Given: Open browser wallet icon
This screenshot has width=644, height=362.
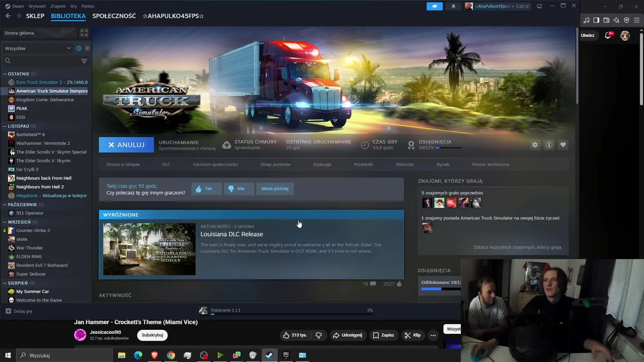Looking at the screenshot, I should coord(606,20).
